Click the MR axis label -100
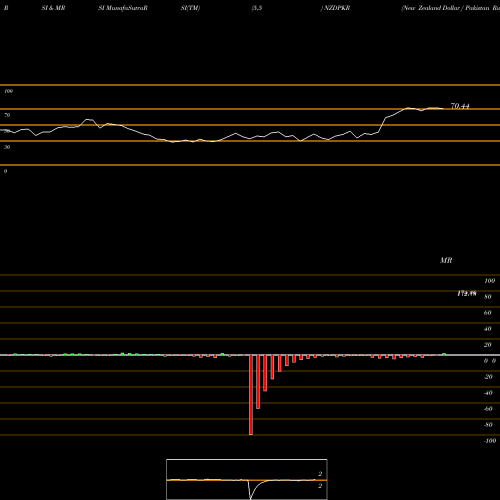The width and height of the screenshot is (500, 500). pyautogui.click(x=490, y=441)
